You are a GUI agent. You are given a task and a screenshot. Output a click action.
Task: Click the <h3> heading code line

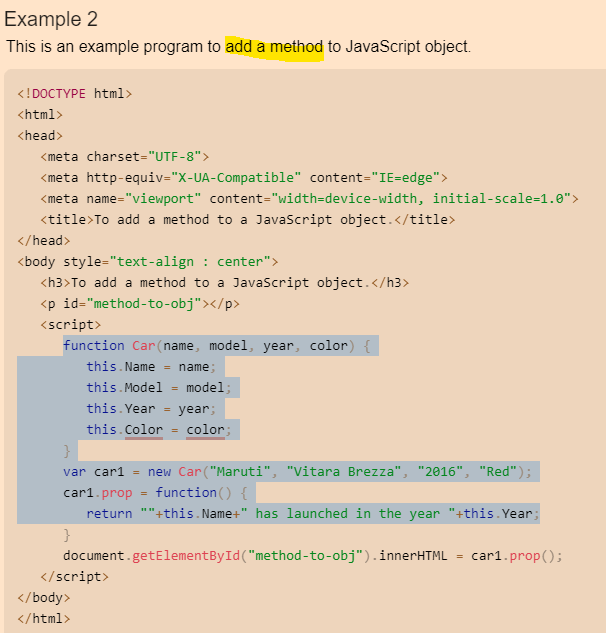coord(224,282)
